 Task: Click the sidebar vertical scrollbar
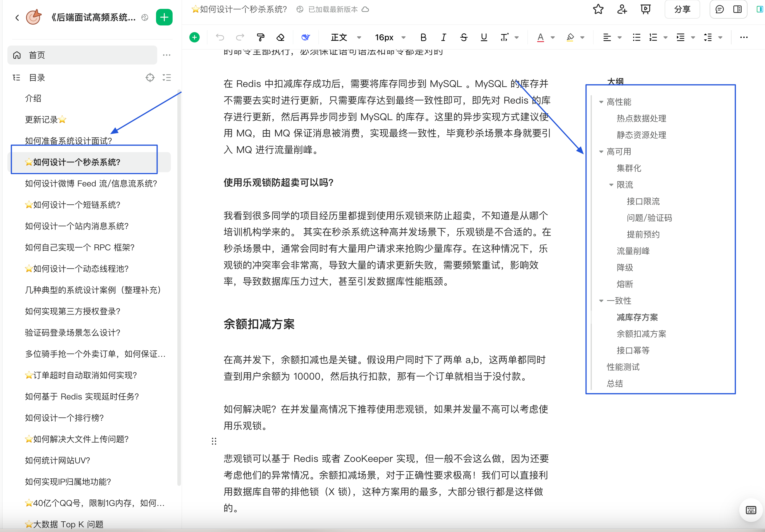coord(179,288)
